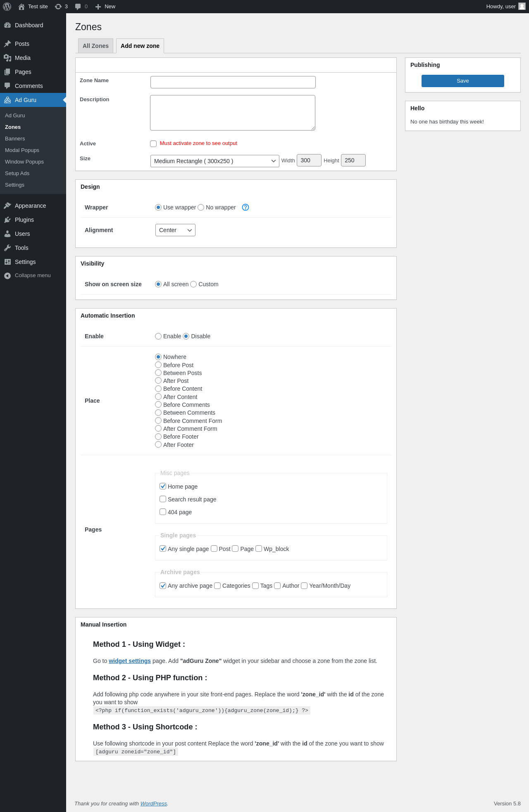
Task: Switch to the All Zones tab
Action: click(95, 46)
